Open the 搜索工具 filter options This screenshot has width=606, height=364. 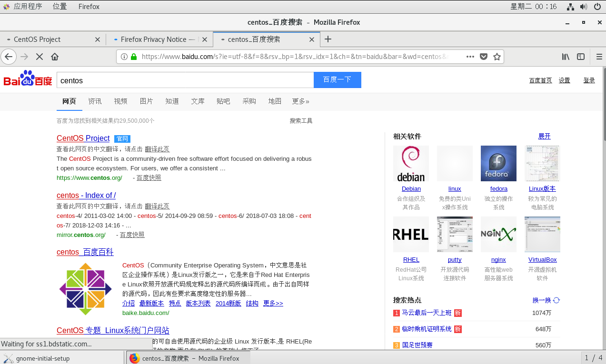(x=301, y=121)
